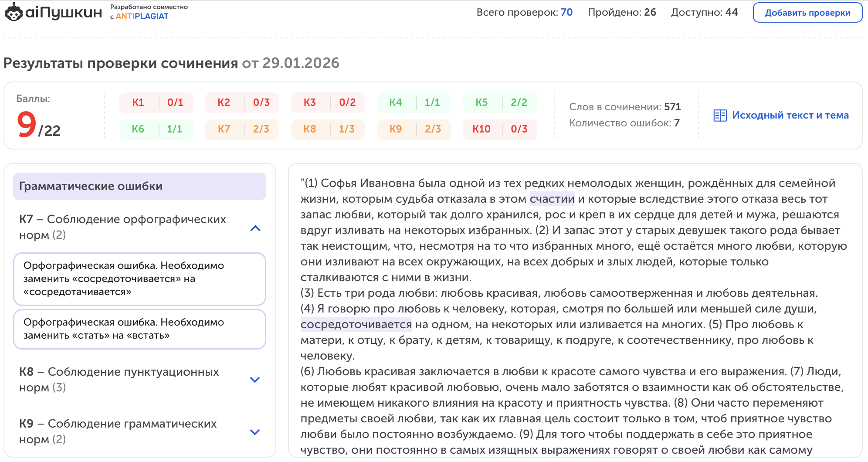Screen dimensions: 868x462
Task: Collapse the K7 orthographic norms section
Action: pos(255,228)
